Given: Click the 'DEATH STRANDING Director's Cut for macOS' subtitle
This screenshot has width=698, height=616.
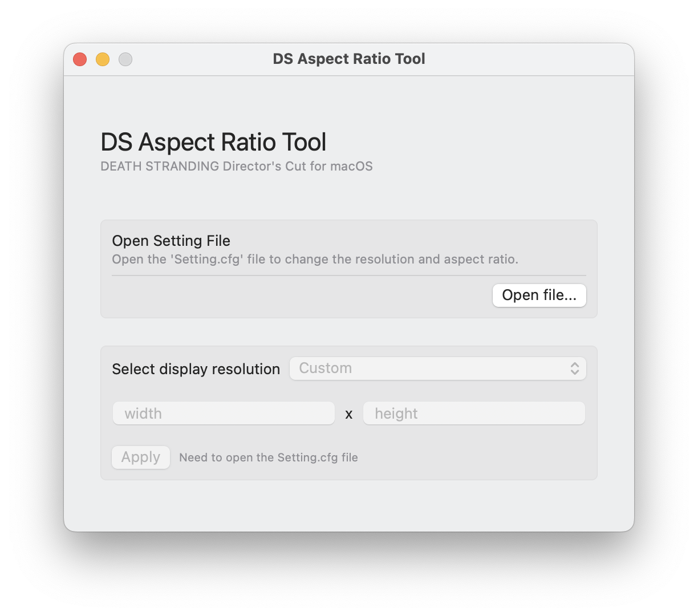Looking at the screenshot, I should (x=237, y=167).
